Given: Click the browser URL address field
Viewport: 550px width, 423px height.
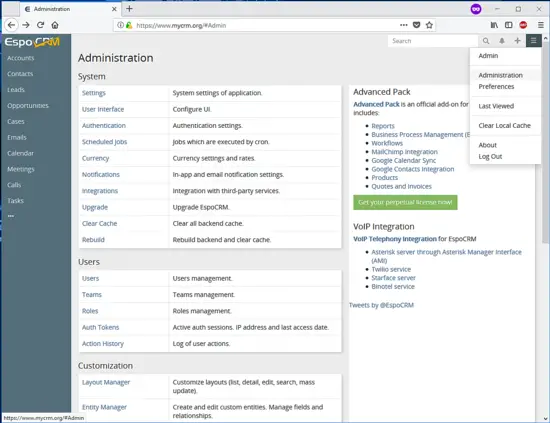Looking at the screenshot, I should click(x=267, y=25).
